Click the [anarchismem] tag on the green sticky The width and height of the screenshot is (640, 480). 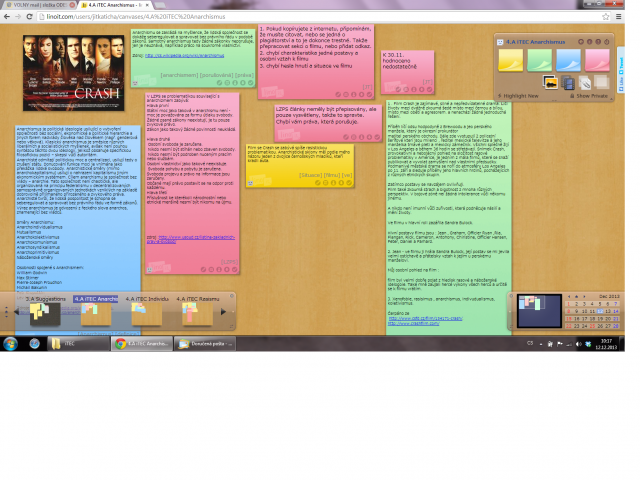click(x=179, y=75)
